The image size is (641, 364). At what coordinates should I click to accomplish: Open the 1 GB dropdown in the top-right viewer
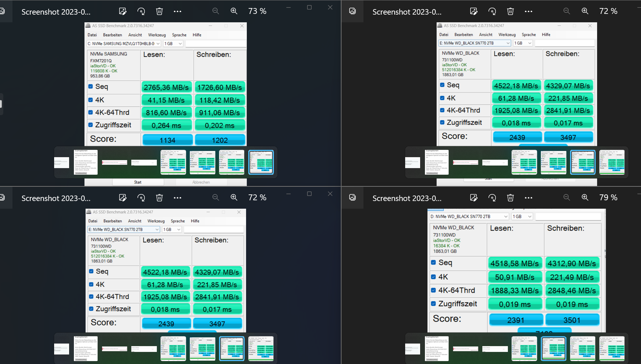tap(523, 43)
